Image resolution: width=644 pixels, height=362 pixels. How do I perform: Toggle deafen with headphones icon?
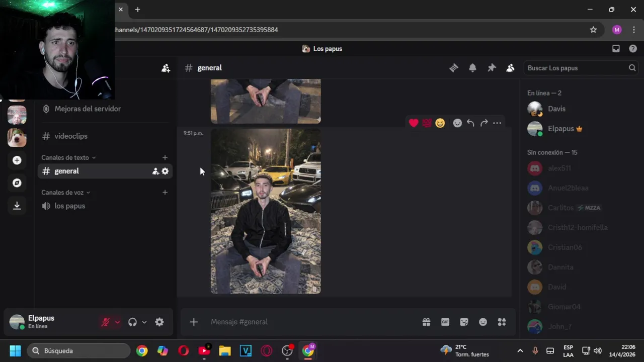click(x=132, y=322)
